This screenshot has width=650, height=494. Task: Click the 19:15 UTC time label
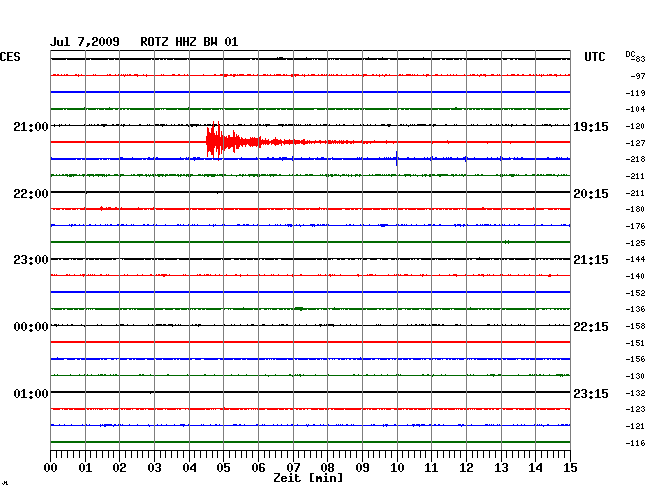click(x=591, y=127)
